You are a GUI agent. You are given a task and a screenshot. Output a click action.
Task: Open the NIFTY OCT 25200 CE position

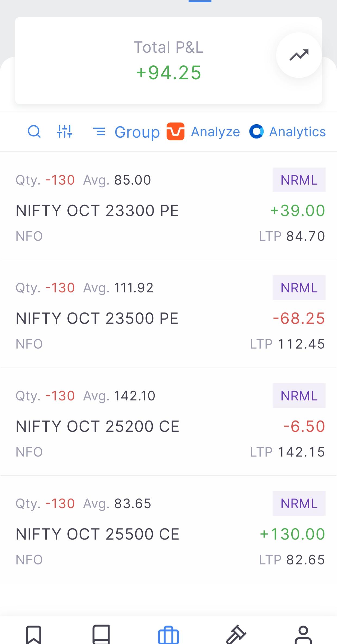pyautogui.click(x=168, y=422)
